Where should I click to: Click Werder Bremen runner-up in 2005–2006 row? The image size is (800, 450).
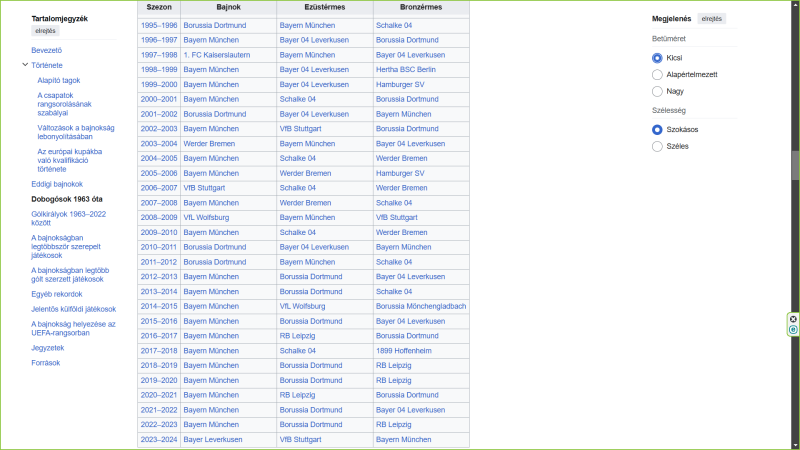tap(305, 173)
